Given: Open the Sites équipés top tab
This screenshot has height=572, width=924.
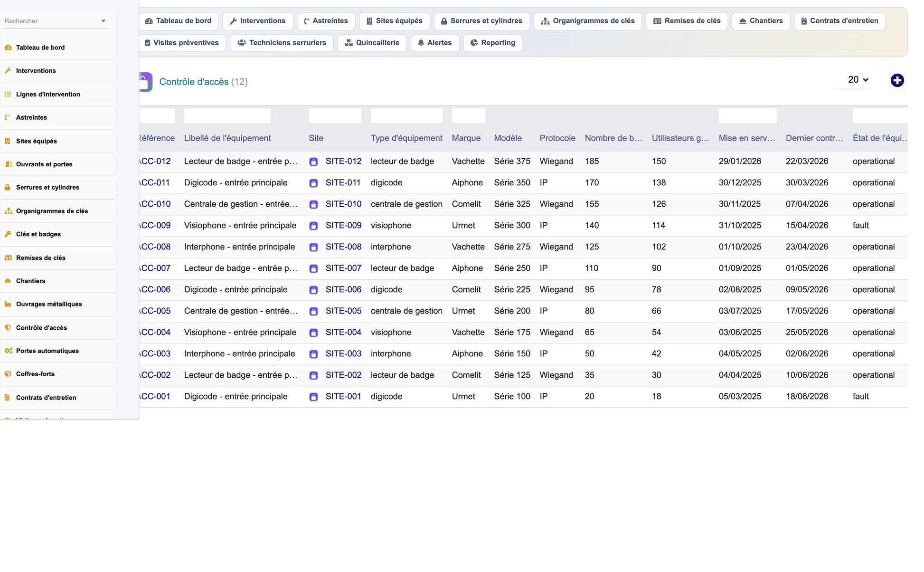Looking at the screenshot, I should 395,21.
